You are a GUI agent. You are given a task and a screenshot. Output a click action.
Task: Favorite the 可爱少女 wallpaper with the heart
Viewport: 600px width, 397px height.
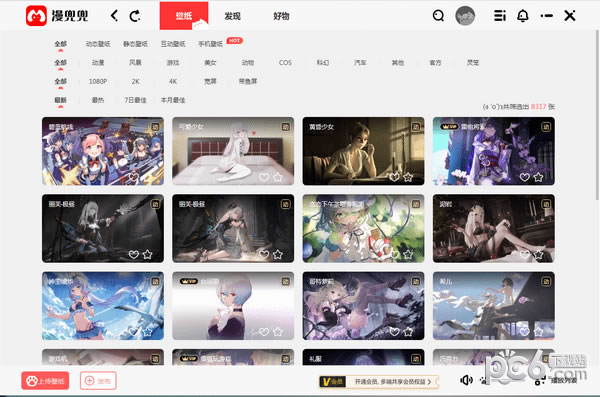pos(264,177)
